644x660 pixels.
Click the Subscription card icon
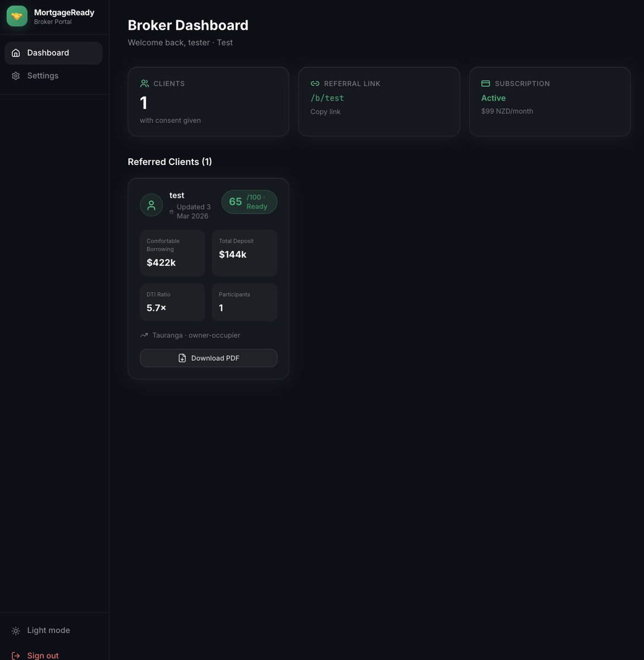coord(486,84)
